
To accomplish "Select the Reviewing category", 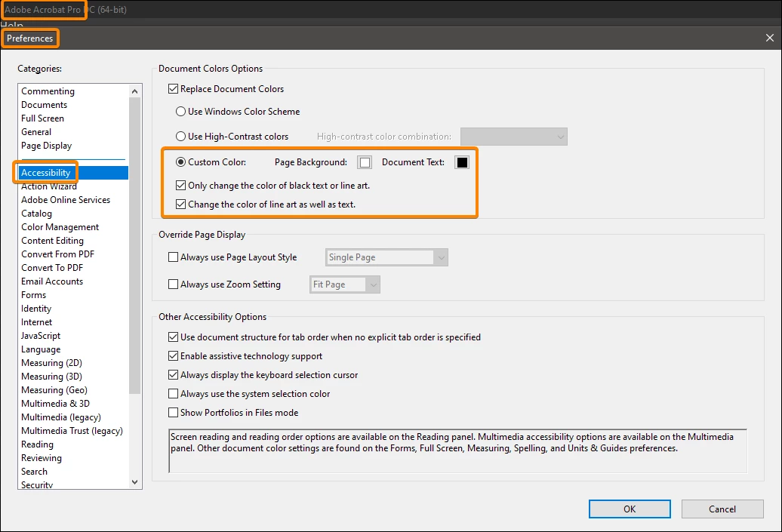I will pyautogui.click(x=73, y=458).
